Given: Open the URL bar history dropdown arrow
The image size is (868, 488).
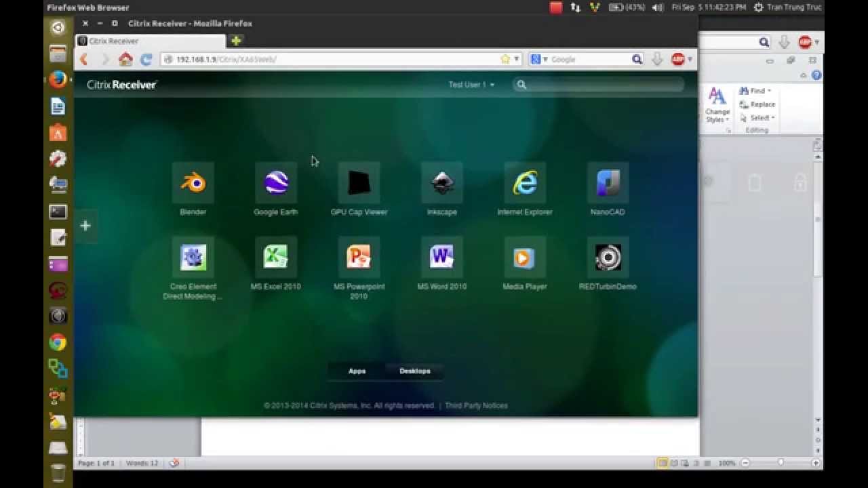Looking at the screenshot, I should (517, 60).
